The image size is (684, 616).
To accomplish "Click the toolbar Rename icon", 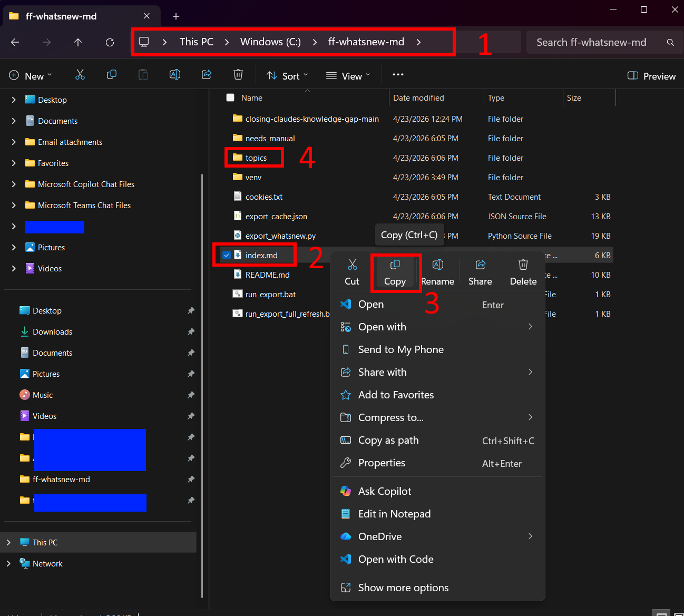I will (x=175, y=75).
